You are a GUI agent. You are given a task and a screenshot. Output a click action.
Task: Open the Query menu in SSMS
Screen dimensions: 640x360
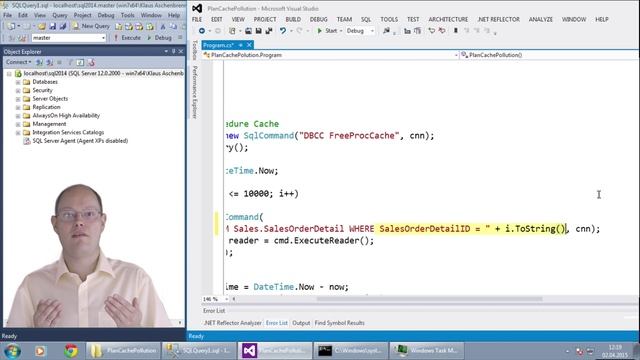[60, 15]
